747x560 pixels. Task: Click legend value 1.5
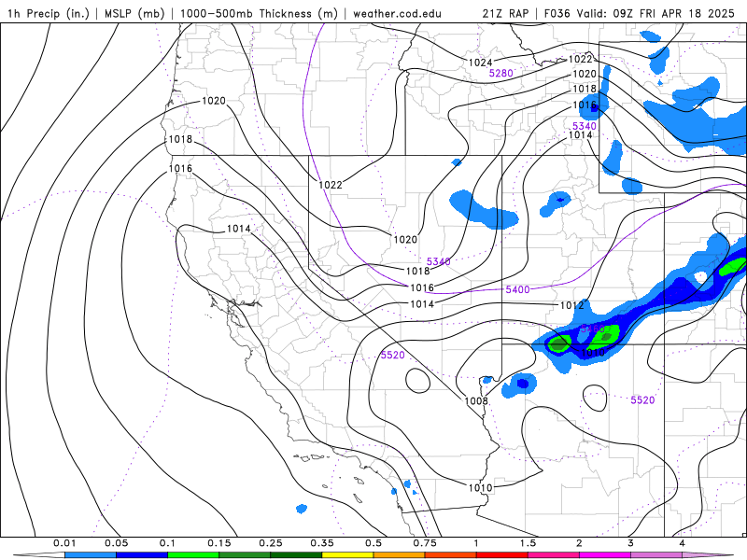(x=528, y=543)
